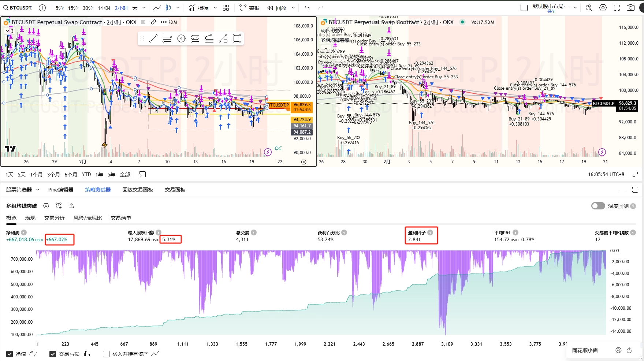Open the more options dots in left chart header
This screenshot has width=644, height=361.
164,22
